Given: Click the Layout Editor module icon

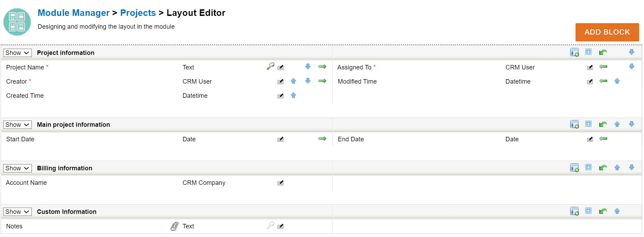Looking at the screenshot, I should 17,22.
